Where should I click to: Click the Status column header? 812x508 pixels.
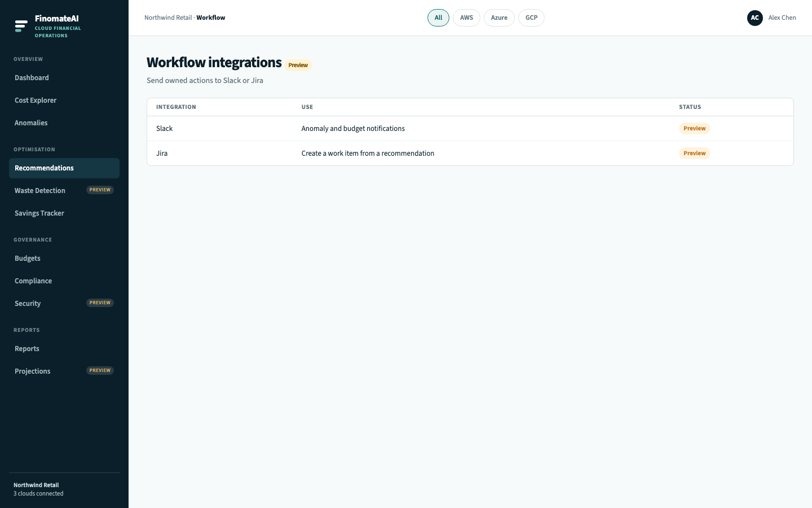(690, 107)
